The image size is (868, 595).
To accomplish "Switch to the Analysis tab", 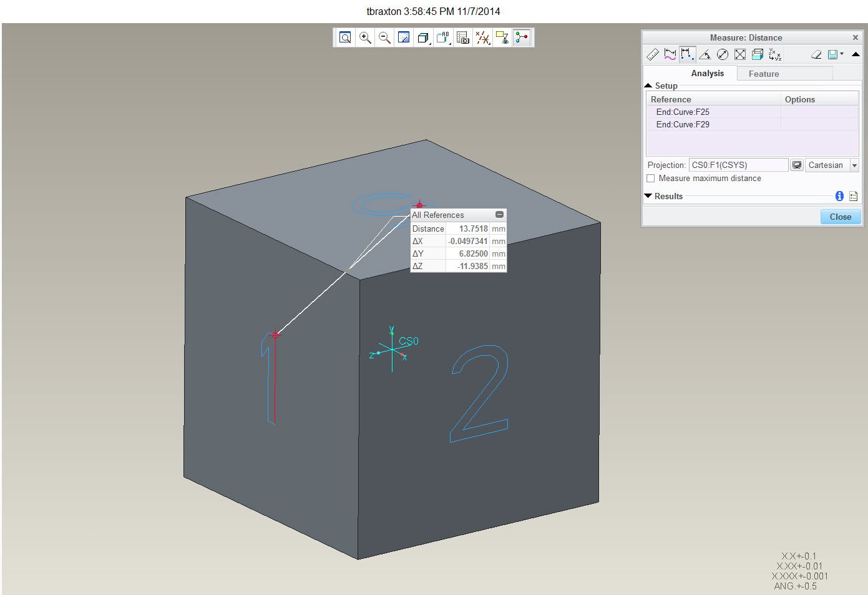I will (x=707, y=73).
